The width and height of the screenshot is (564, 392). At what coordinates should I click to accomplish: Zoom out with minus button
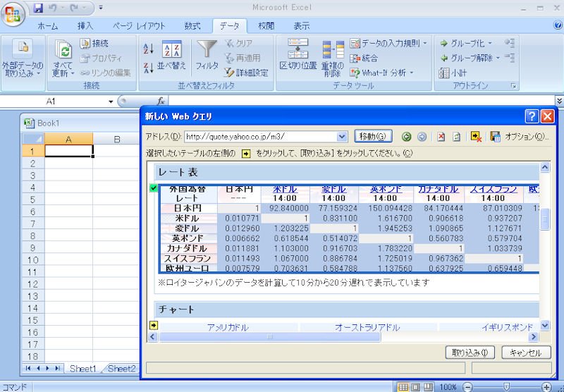pyautogui.click(x=467, y=387)
